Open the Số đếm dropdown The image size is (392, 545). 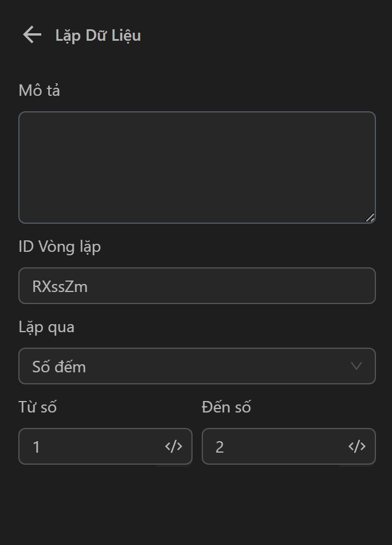click(197, 366)
